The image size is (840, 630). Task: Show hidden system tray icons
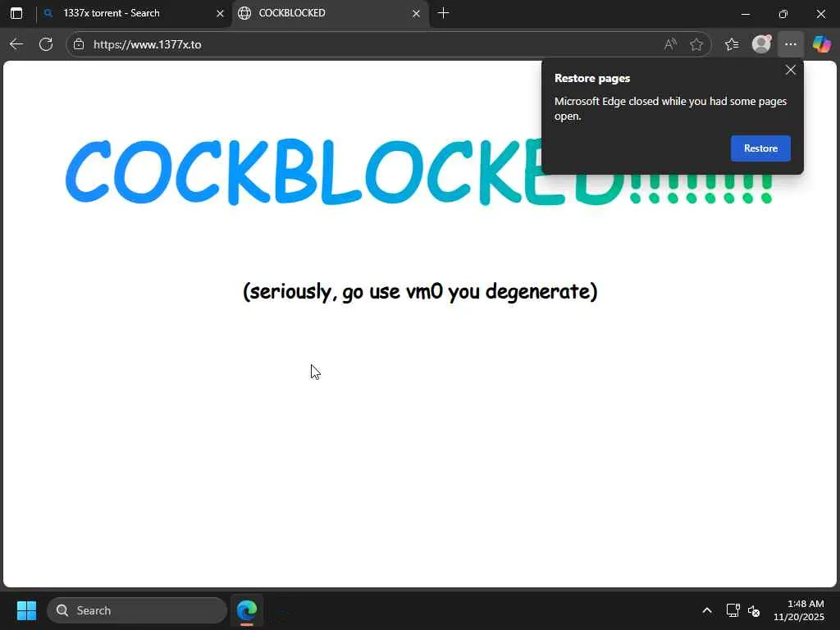click(707, 610)
